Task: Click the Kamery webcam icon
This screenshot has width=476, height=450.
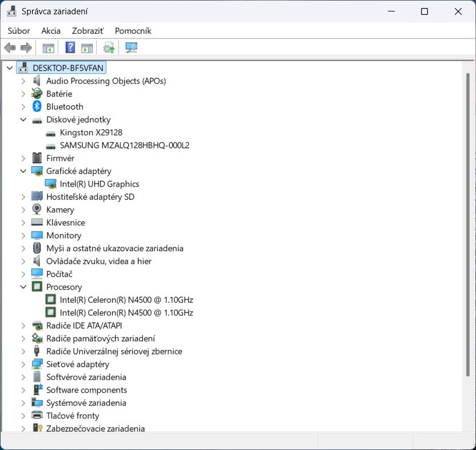Action: [37, 210]
